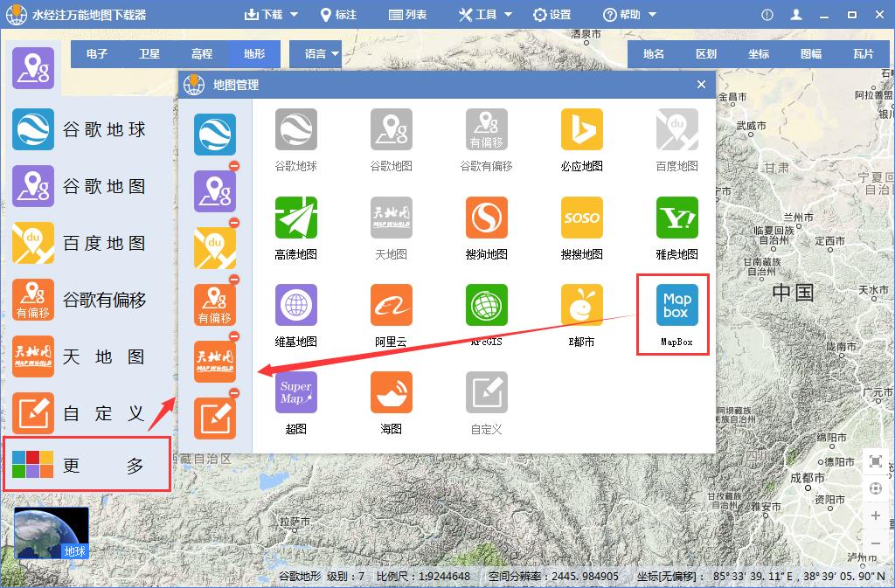Add the 海图 nautical chart source
This screenshot has height=588, width=895.
[391, 392]
